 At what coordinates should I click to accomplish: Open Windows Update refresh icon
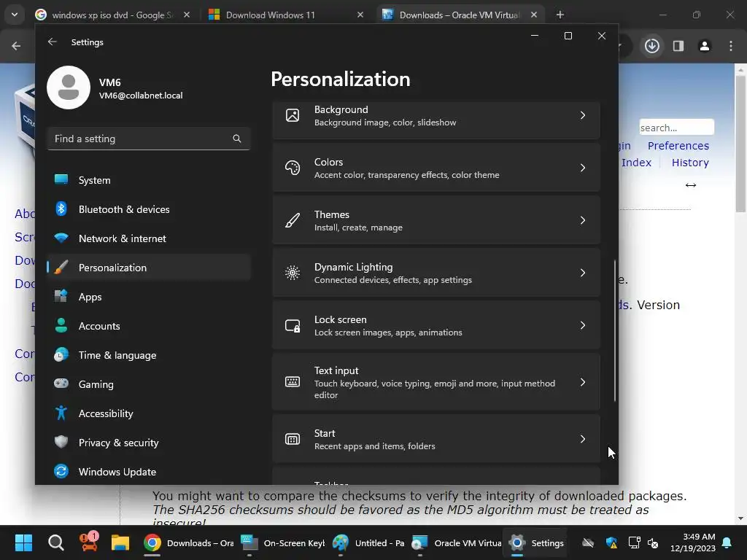(x=61, y=471)
